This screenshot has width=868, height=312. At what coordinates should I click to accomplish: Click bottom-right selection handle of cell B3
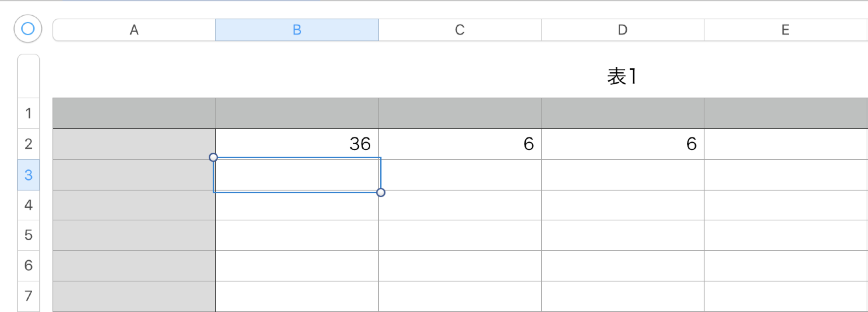(381, 193)
